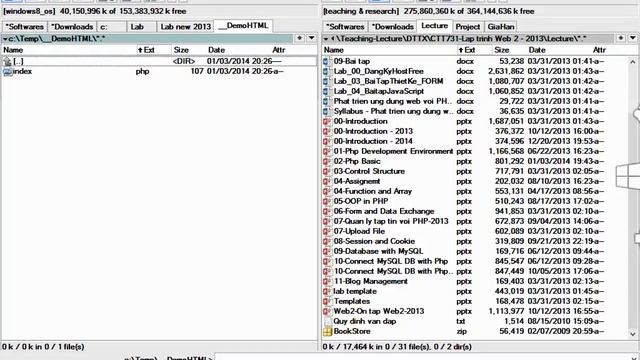Click the right panel scrollbar up arrow
Image resolution: width=640 pixels, height=360 pixels.
633,62
